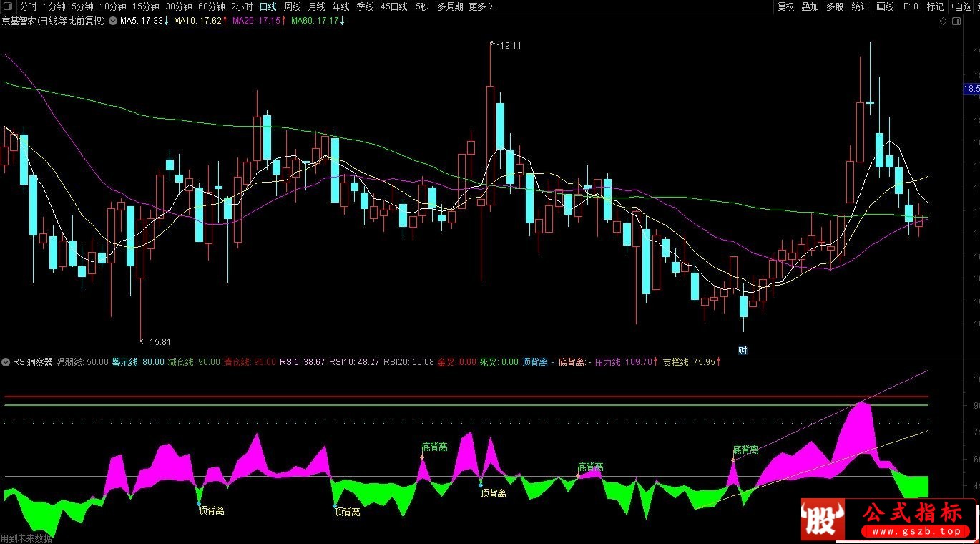980x544 pixels.
Task: Click the 减仓线: 90.00 value
Action: pyautogui.click(x=194, y=362)
